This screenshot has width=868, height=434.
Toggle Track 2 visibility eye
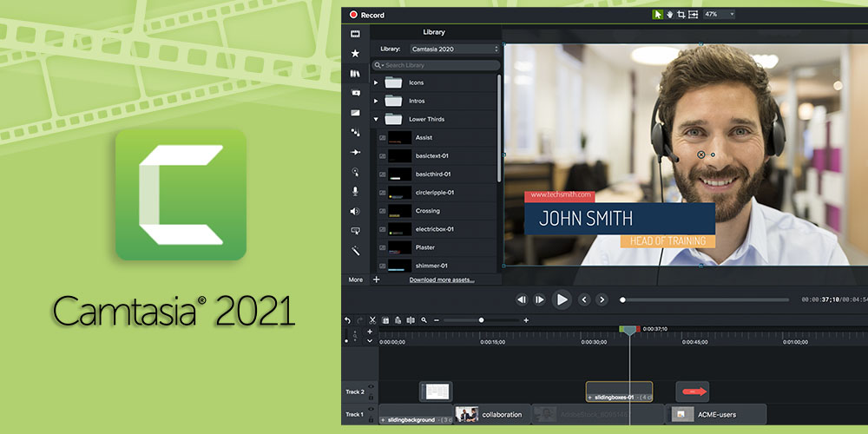371,387
